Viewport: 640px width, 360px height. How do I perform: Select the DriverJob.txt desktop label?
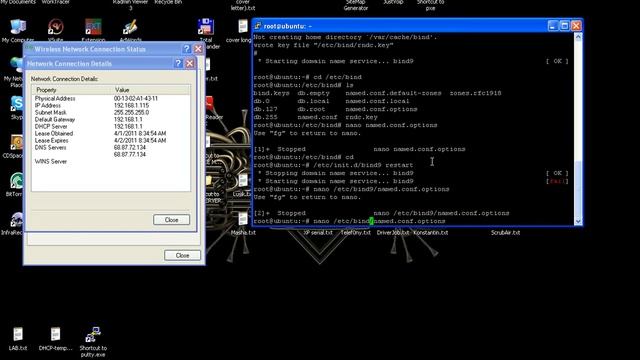tap(393, 233)
